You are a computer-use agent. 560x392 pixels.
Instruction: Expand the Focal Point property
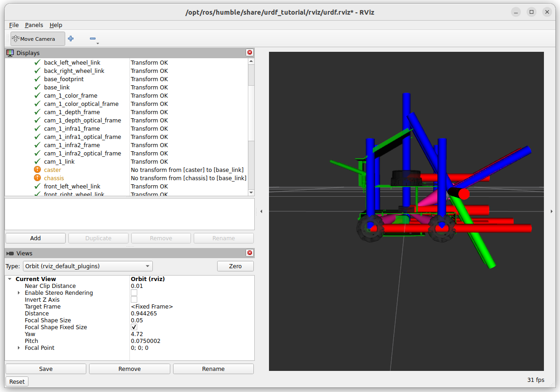(19, 348)
